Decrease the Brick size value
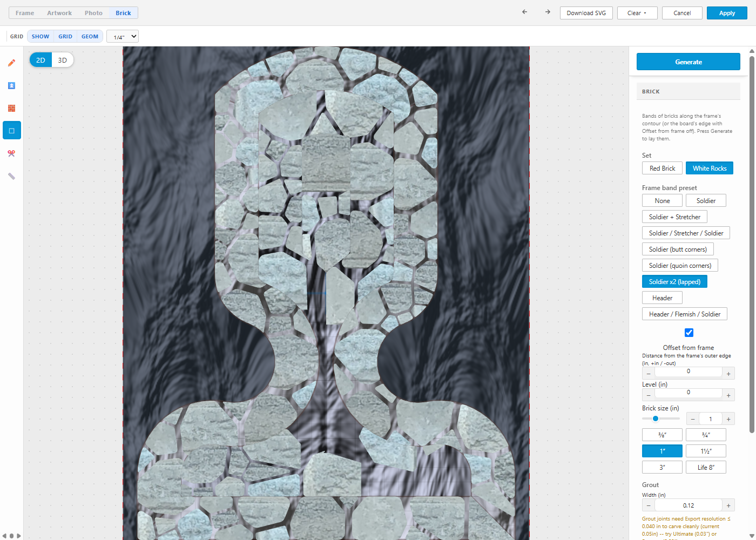This screenshot has height=540, width=756. click(x=693, y=419)
